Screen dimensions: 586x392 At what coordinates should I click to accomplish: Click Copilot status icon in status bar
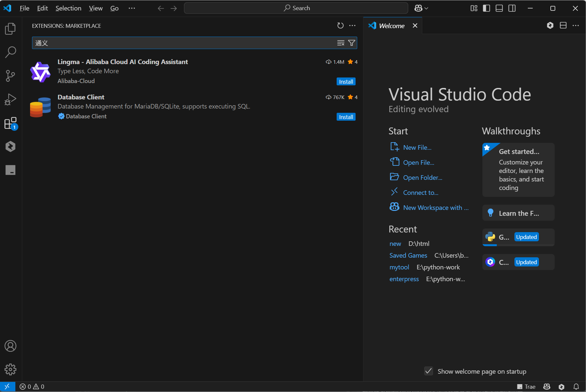pos(547,387)
